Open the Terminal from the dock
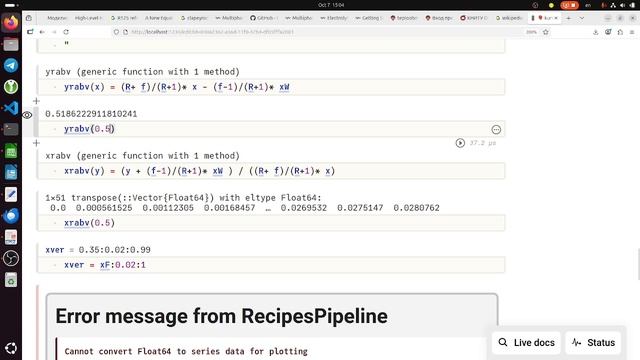Viewport: 640px width, 360px height. click(x=11, y=129)
